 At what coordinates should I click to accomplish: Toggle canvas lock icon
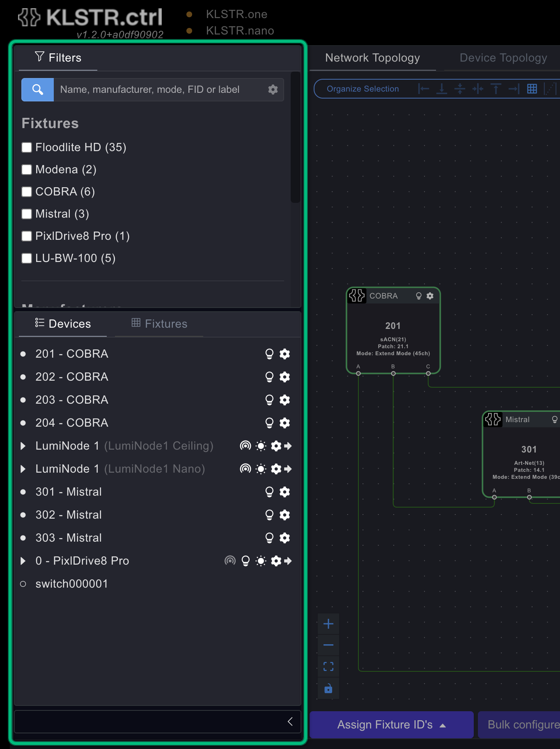coord(328,688)
